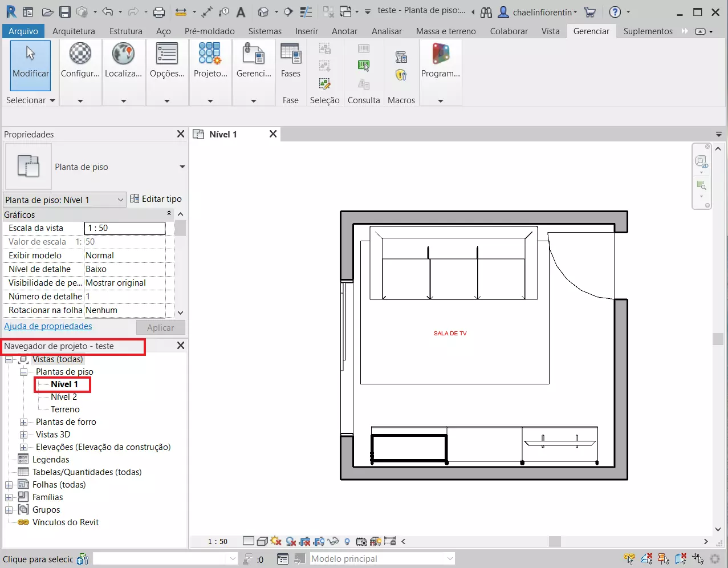Open the Inserir tab
Viewport: 728px width, 568px height.
click(x=306, y=31)
